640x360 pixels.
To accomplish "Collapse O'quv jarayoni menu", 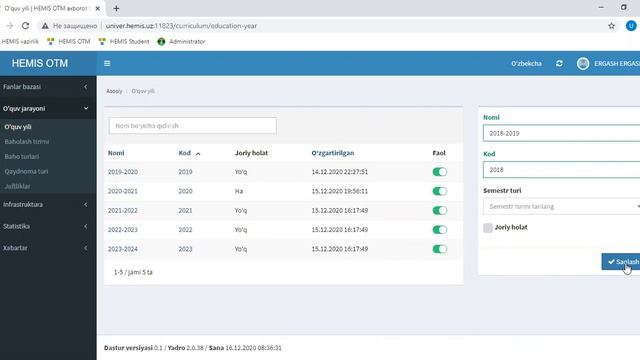I will [48, 108].
